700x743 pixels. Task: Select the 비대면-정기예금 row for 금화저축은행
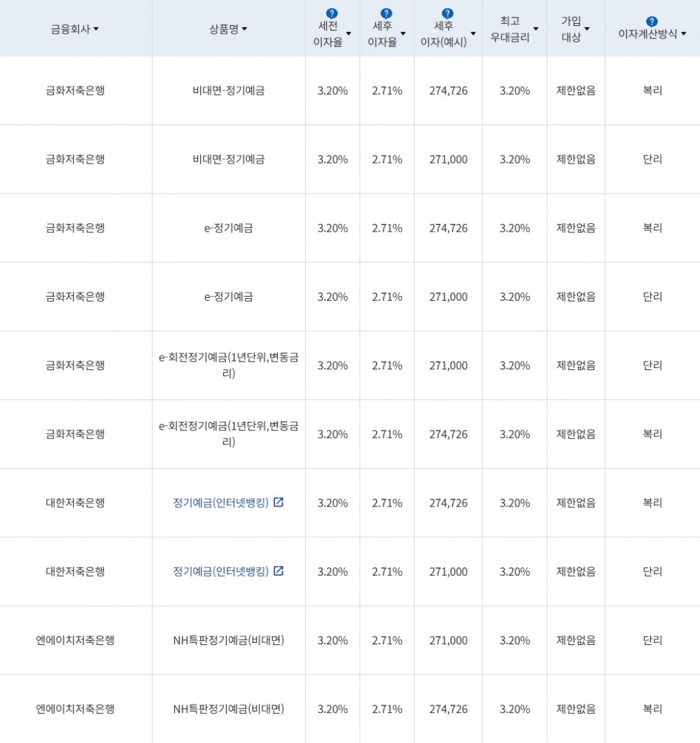(227, 90)
